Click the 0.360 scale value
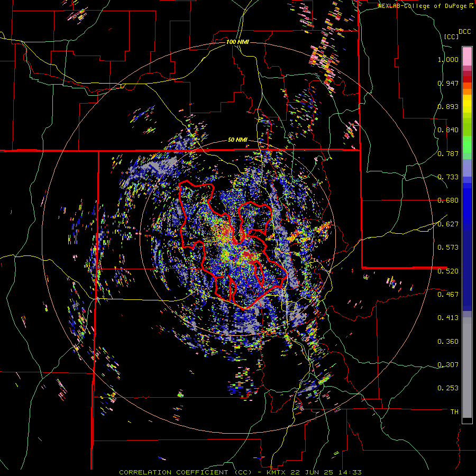Screen dimensions: 476x476 click(448, 342)
